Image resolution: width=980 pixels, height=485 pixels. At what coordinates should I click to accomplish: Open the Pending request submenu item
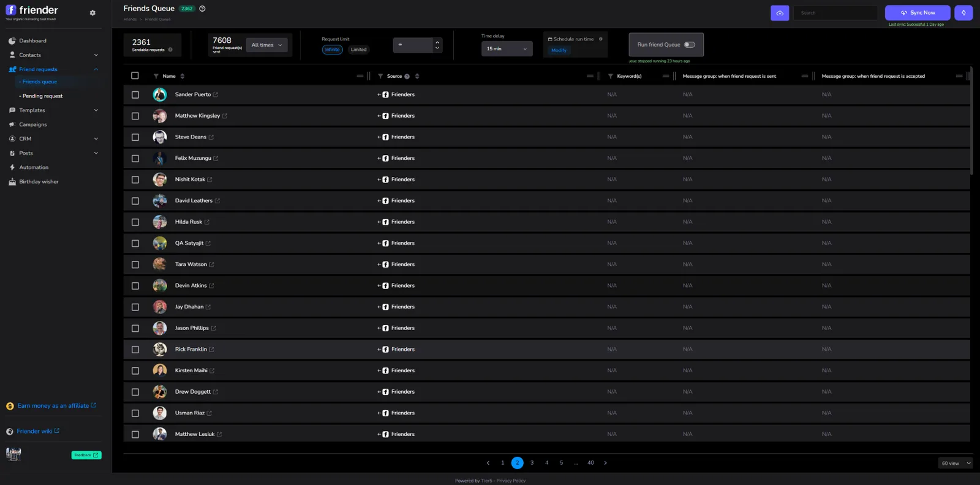(42, 96)
